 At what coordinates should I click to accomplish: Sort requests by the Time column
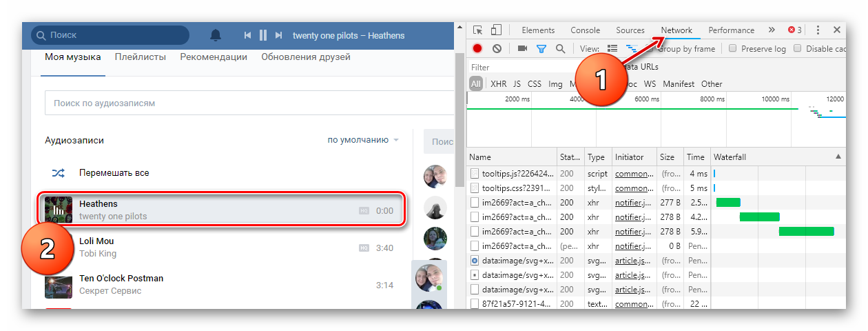point(696,157)
